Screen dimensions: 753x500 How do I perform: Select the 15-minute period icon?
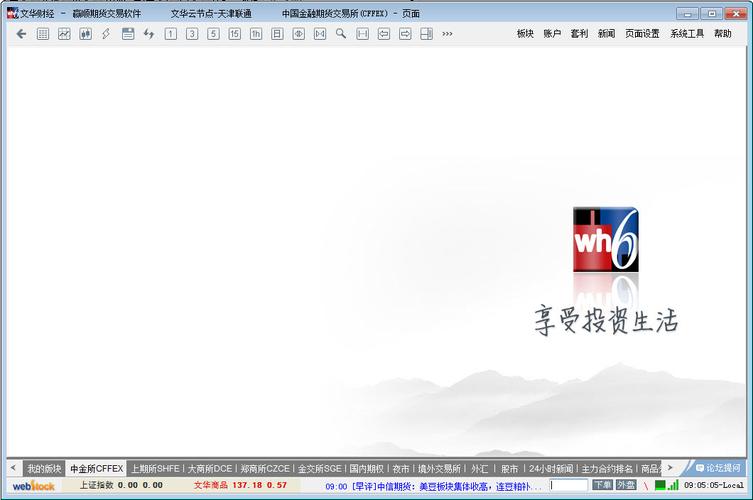[234, 34]
